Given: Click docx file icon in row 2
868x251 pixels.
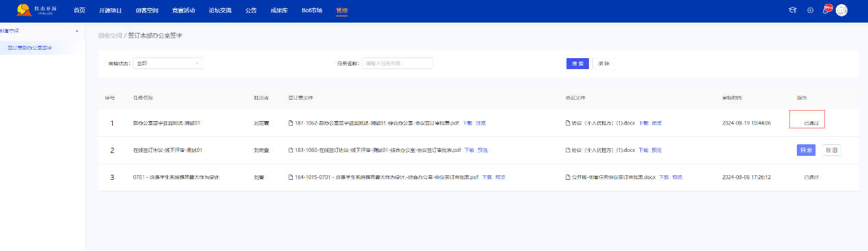Looking at the screenshot, I should tap(568, 150).
